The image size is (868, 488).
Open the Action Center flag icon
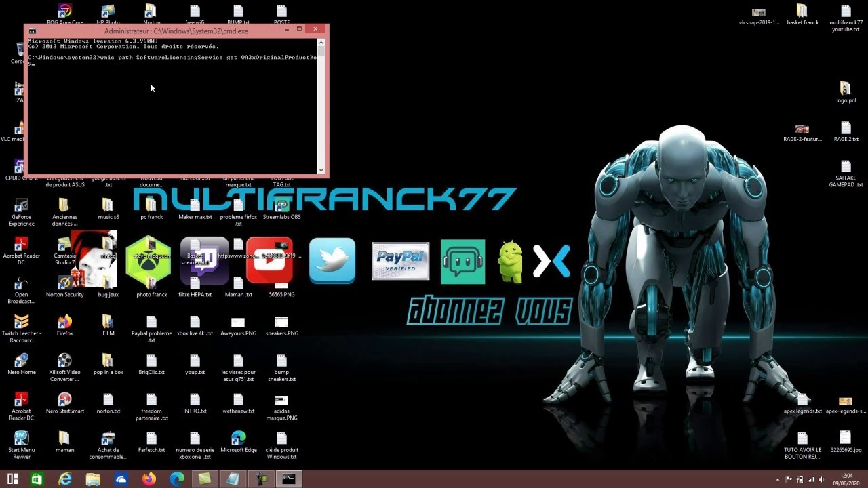pos(789,480)
